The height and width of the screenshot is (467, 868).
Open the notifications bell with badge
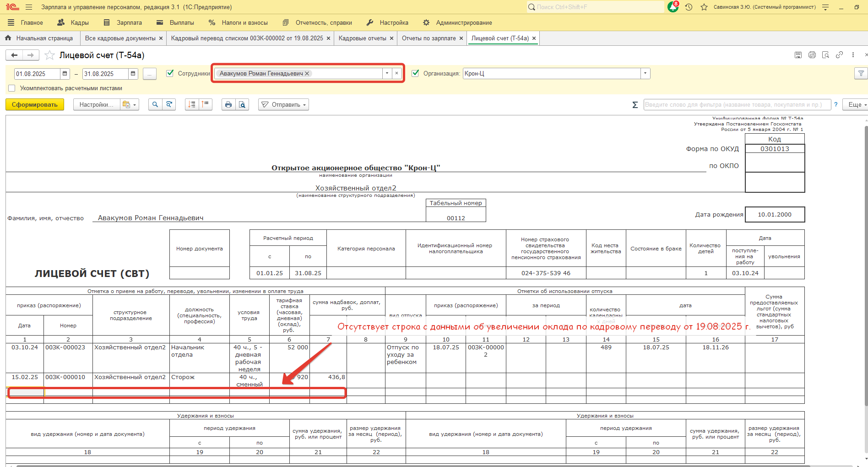point(673,7)
